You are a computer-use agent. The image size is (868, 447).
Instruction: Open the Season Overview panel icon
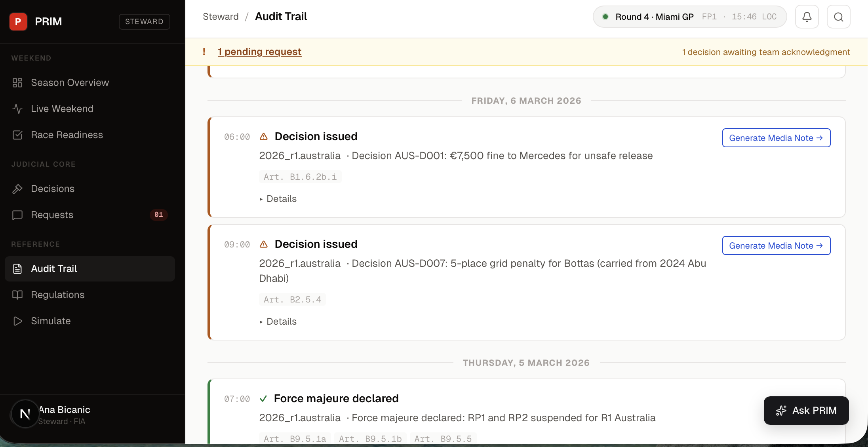click(17, 82)
